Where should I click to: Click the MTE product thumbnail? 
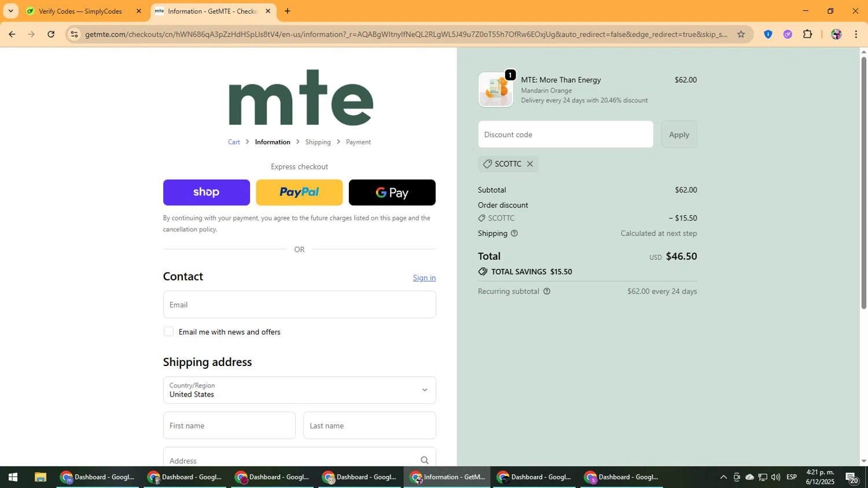[x=496, y=90]
